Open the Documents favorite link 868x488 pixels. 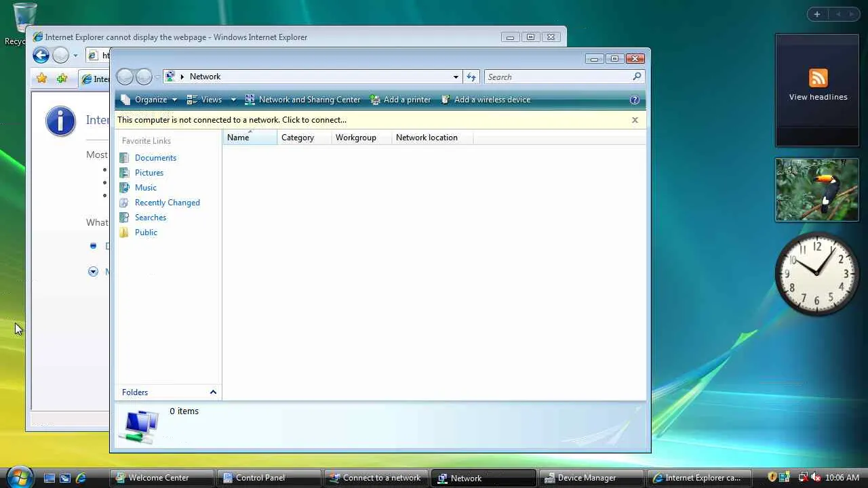coord(155,158)
